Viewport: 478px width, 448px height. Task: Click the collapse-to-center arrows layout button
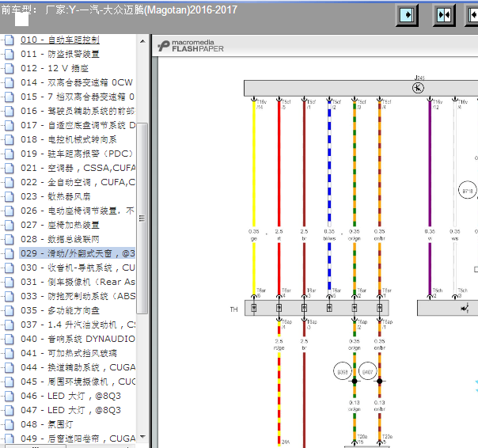[444, 14]
